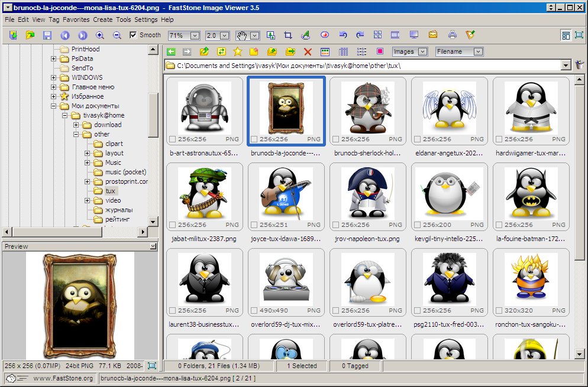Open the Favorites menu
The height and width of the screenshot is (387, 588).
click(76, 19)
